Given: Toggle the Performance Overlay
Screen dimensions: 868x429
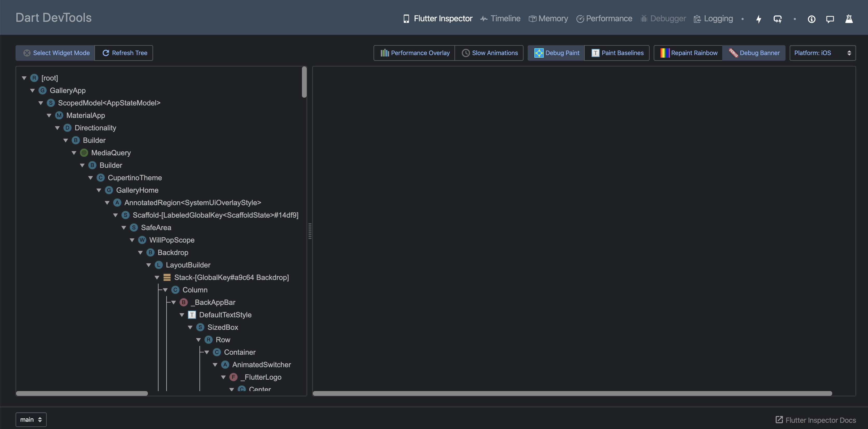Looking at the screenshot, I should (x=415, y=53).
